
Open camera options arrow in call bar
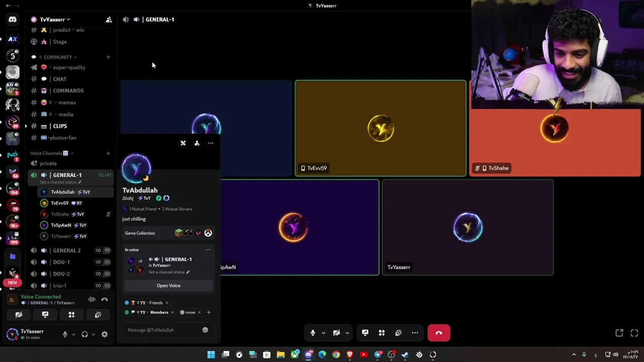coord(347,333)
